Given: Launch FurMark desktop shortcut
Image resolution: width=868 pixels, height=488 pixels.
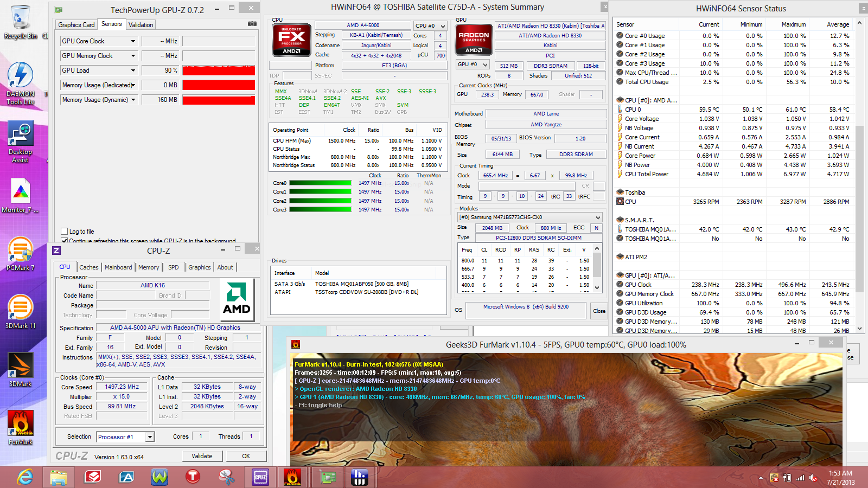Looking at the screenshot, I should (x=20, y=428).
